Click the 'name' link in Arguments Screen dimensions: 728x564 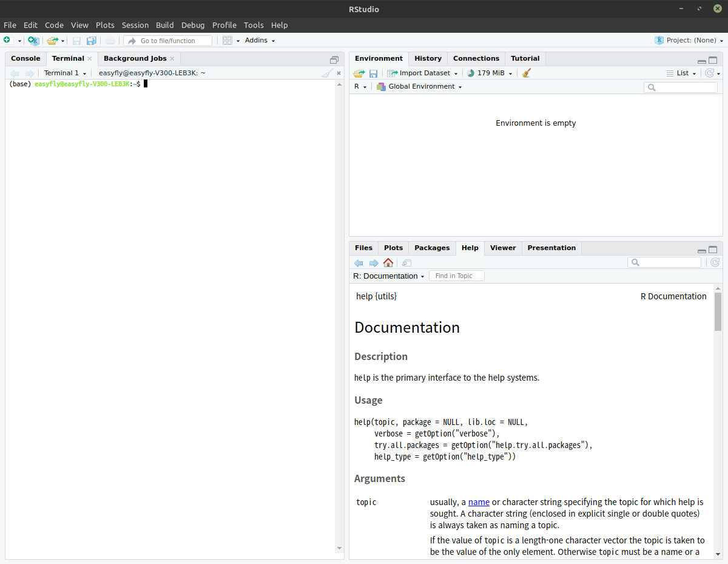pos(479,502)
